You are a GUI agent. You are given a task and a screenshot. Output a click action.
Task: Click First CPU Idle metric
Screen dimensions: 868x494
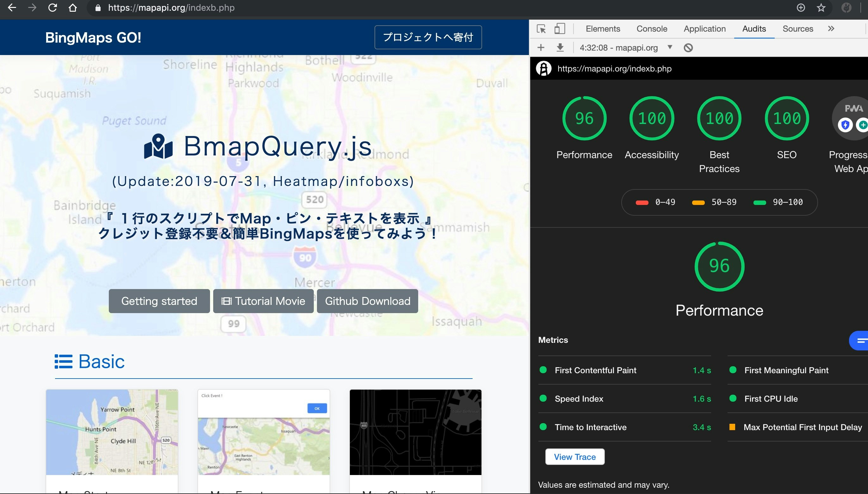798,399
